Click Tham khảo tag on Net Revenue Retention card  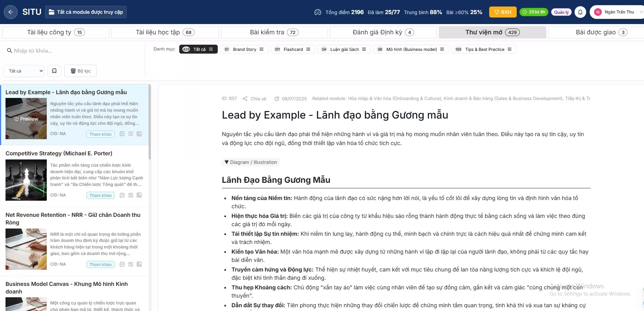(x=100, y=264)
